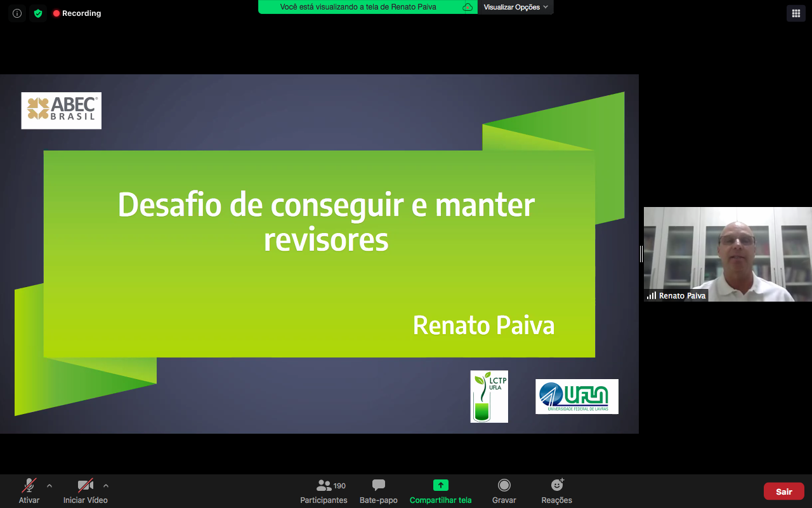This screenshot has height=508, width=812.
Task: Click the shared presentation slide
Action: click(319, 254)
